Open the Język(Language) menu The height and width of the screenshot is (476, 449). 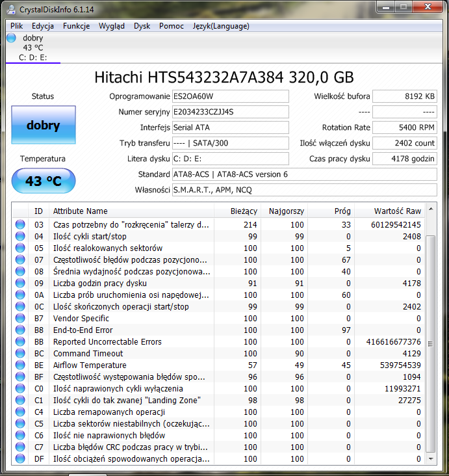point(221,26)
